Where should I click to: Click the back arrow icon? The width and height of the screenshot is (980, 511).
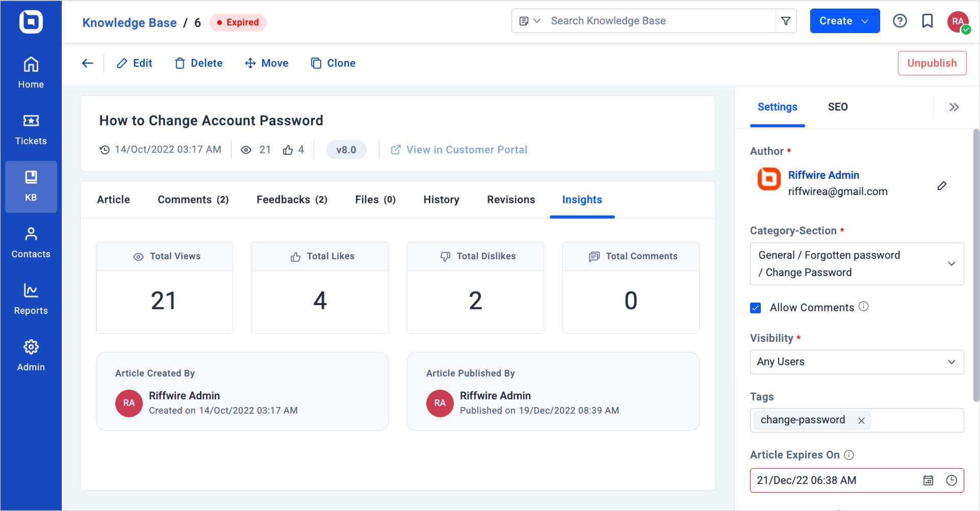pyautogui.click(x=88, y=63)
